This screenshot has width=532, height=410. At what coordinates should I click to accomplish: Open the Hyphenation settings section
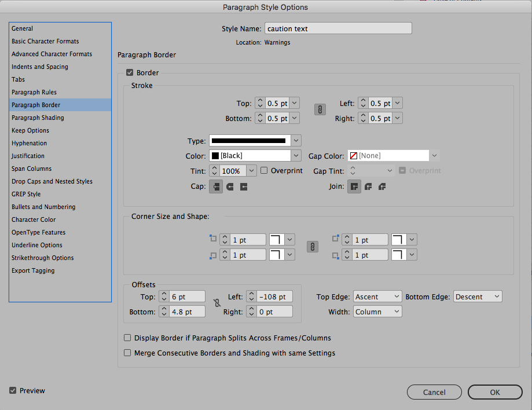29,143
